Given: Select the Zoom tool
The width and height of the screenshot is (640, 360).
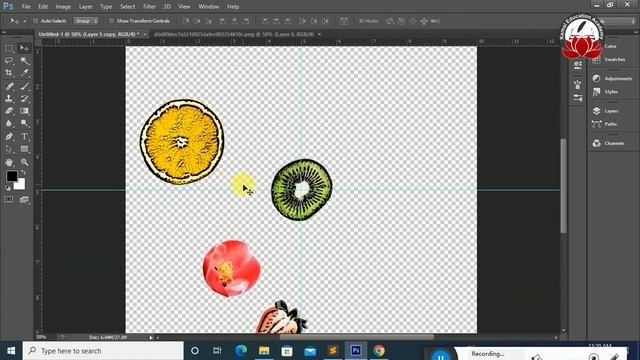Looking at the screenshot, I should pyautogui.click(x=24, y=162).
